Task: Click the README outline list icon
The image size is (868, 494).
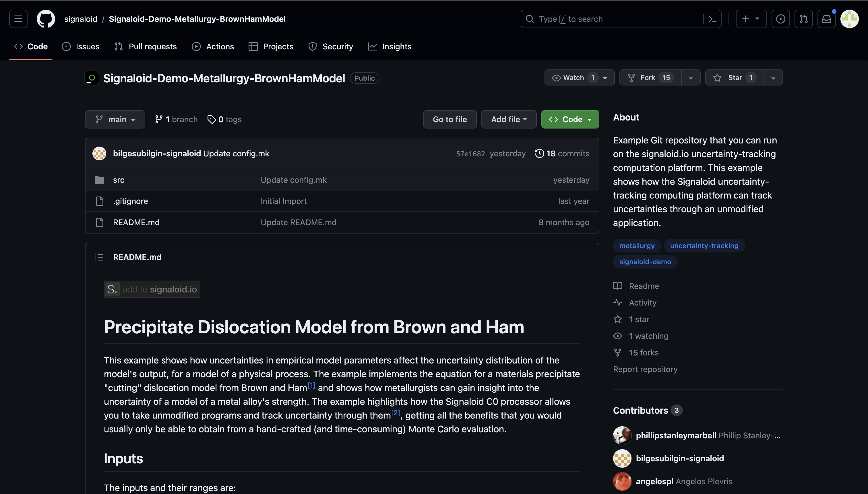Action: click(x=99, y=257)
